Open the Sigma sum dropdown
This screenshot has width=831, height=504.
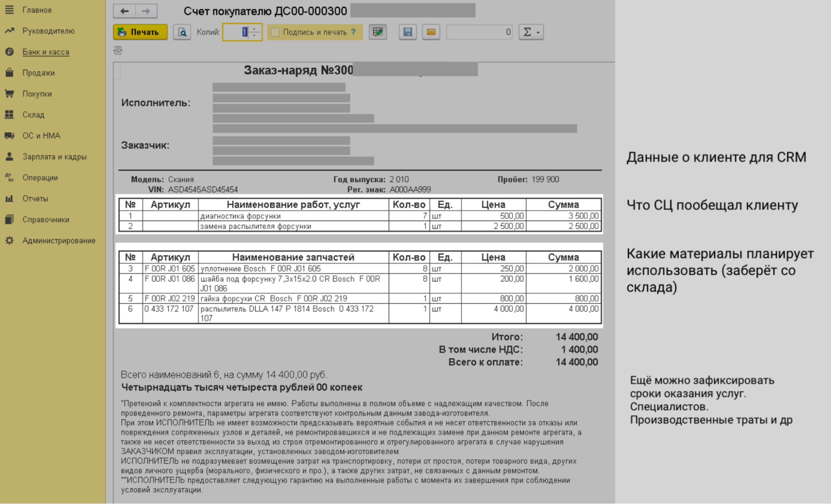531,32
